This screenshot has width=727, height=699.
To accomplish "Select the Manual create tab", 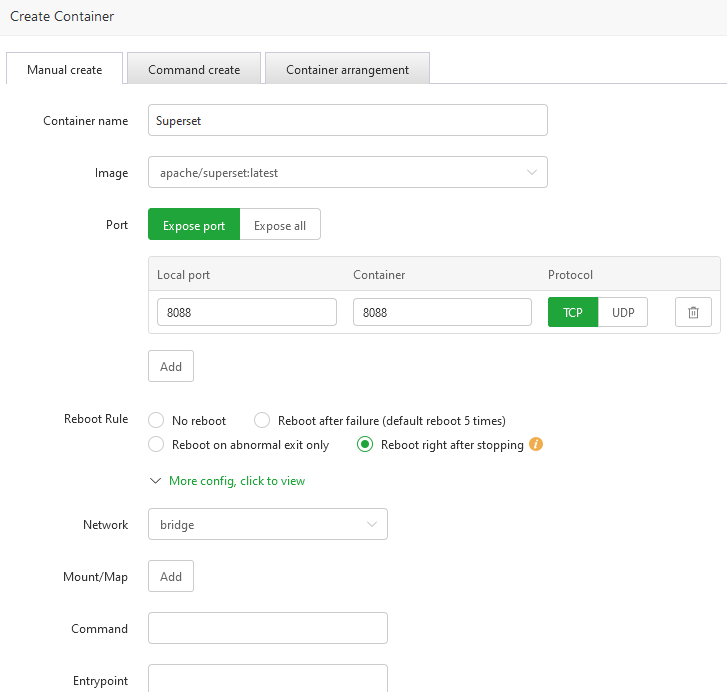I will coord(65,69).
